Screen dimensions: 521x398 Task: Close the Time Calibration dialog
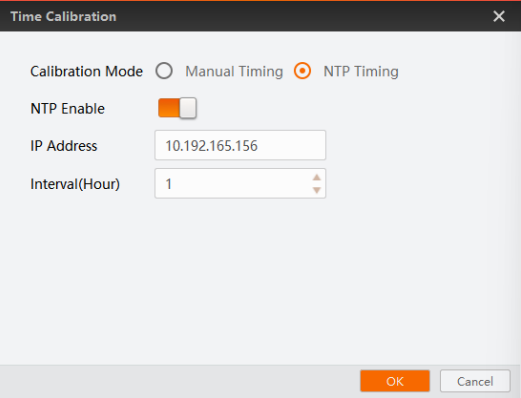click(x=499, y=16)
